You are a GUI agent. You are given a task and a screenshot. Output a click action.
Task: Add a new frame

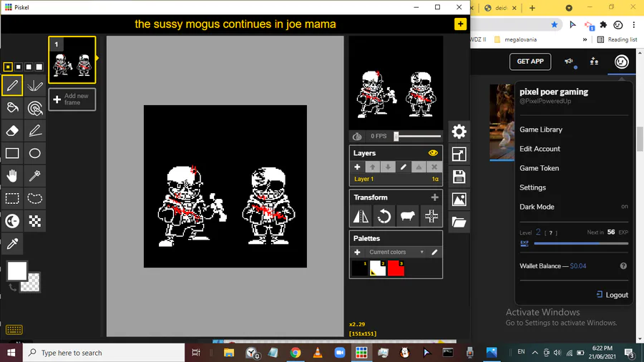pos(72,99)
